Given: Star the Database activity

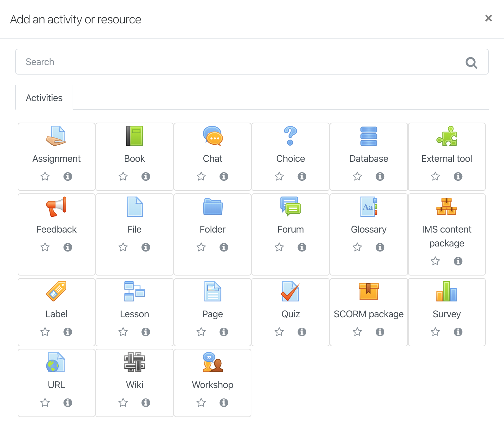Looking at the screenshot, I should click(x=357, y=176).
